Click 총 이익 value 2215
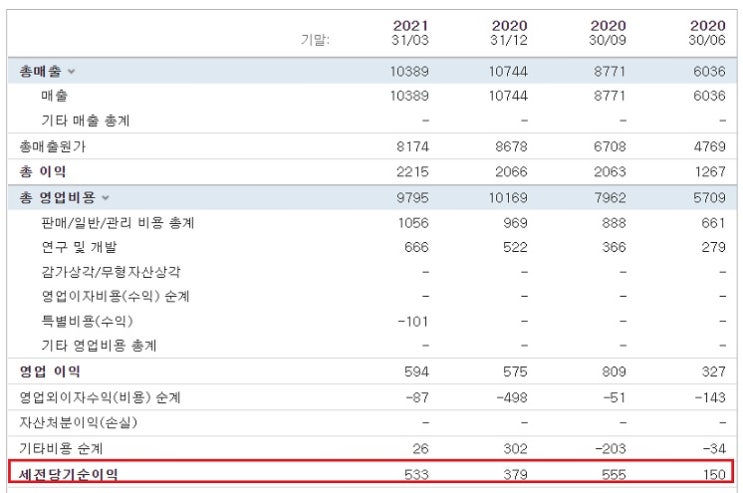The height and width of the screenshot is (493, 743). coord(413,172)
